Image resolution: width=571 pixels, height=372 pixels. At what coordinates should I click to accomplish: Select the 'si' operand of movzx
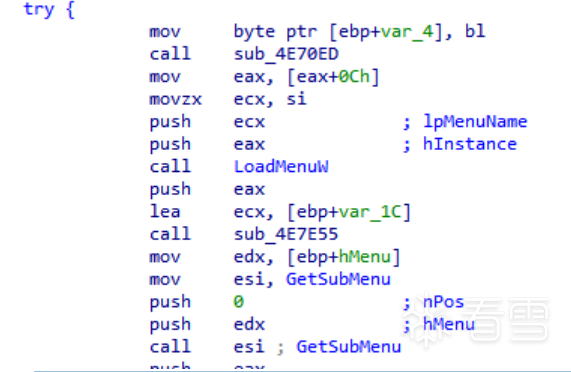(x=296, y=99)
